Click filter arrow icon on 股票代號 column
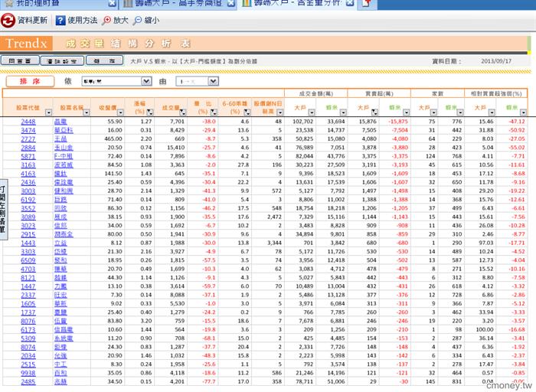This screenshot has width=536, height=392. tap(48, 112)
